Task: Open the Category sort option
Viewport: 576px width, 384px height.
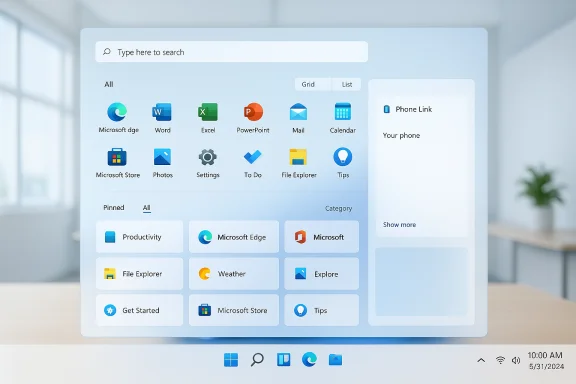Action: [339, 208]
